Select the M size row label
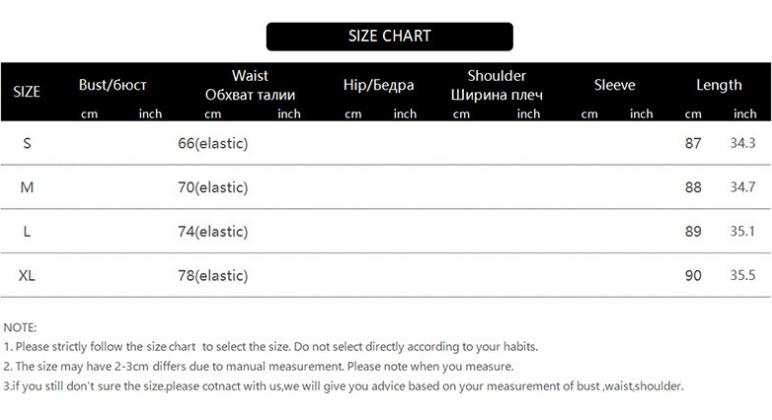Screen dimensions: 772x420 pos(27,187)
